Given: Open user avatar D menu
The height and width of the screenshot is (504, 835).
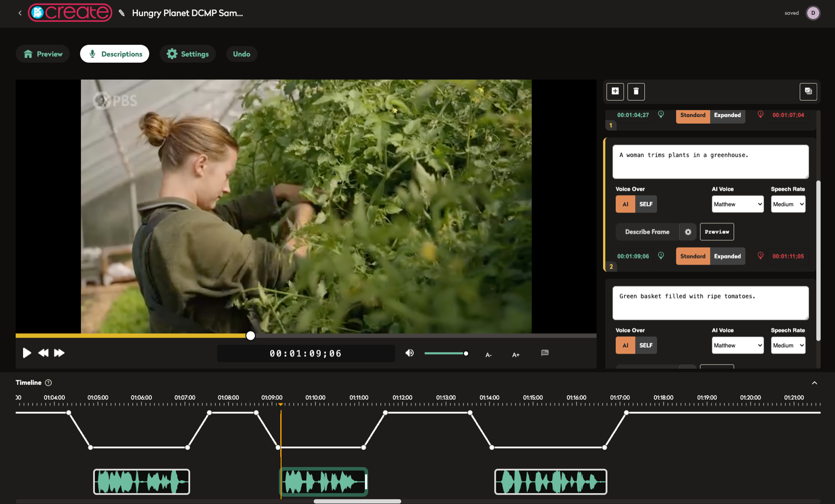Looking at the screenshot, I should click(x=813, y=13).
